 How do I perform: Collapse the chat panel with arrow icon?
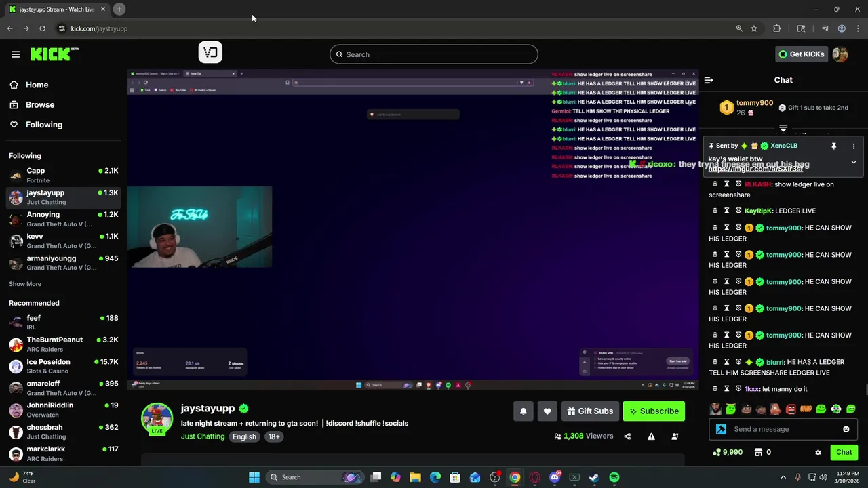pos(709,80)
